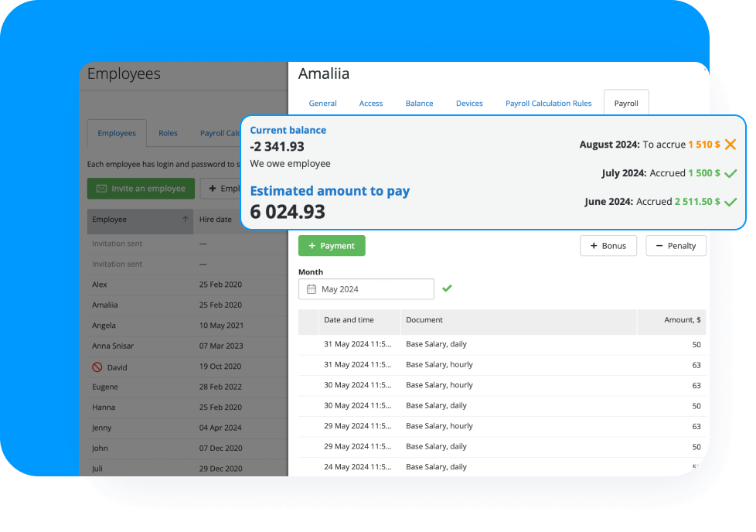
Task: Click the sort arrow in the Employee column header
Action: click(x=186, y=220)
